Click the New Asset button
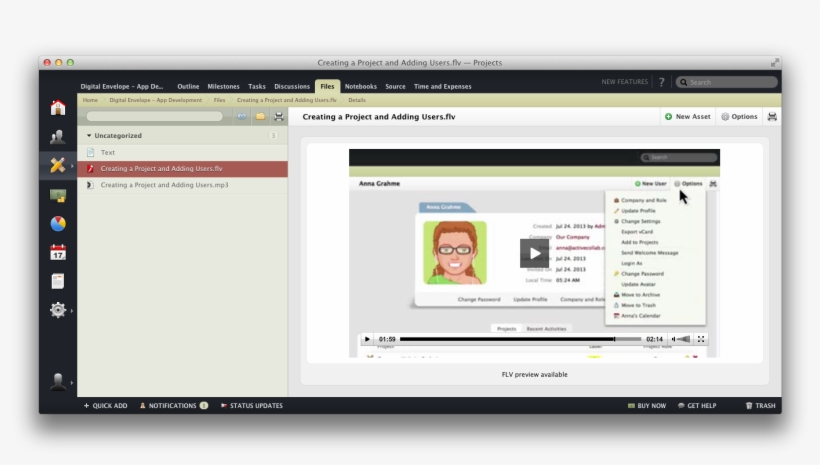 pos(687,117)
